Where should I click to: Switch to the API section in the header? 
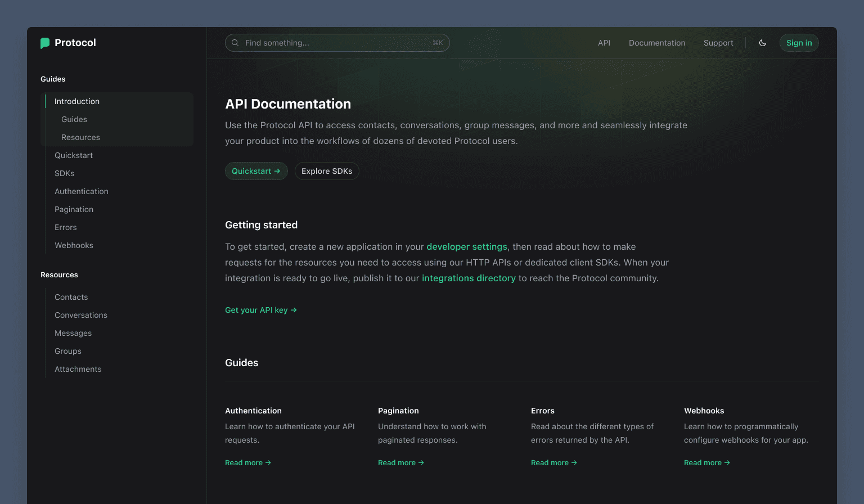[604, 43]
